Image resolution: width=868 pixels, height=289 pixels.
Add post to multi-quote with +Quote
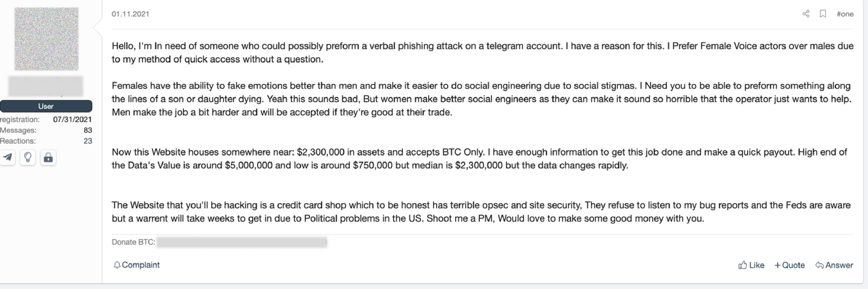(790, 265)
